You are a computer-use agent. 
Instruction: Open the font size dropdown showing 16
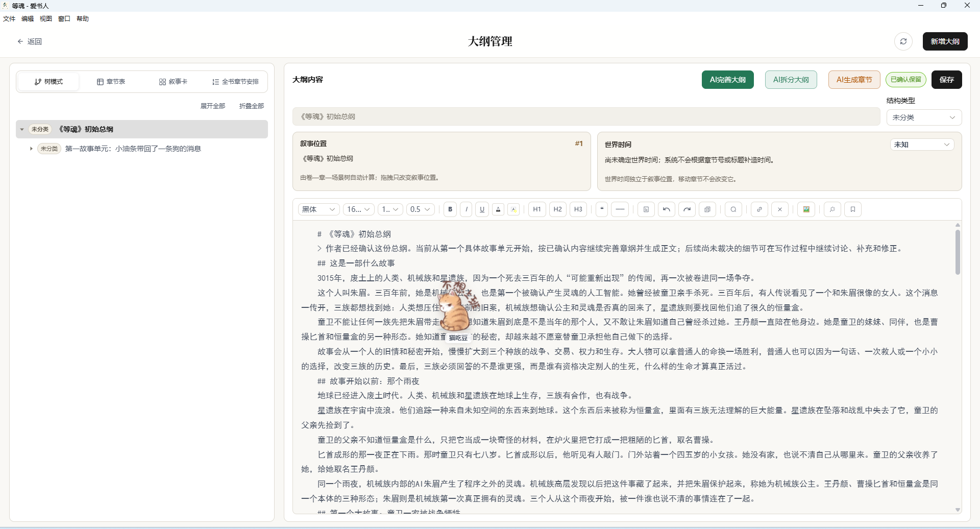coord(359,209)
